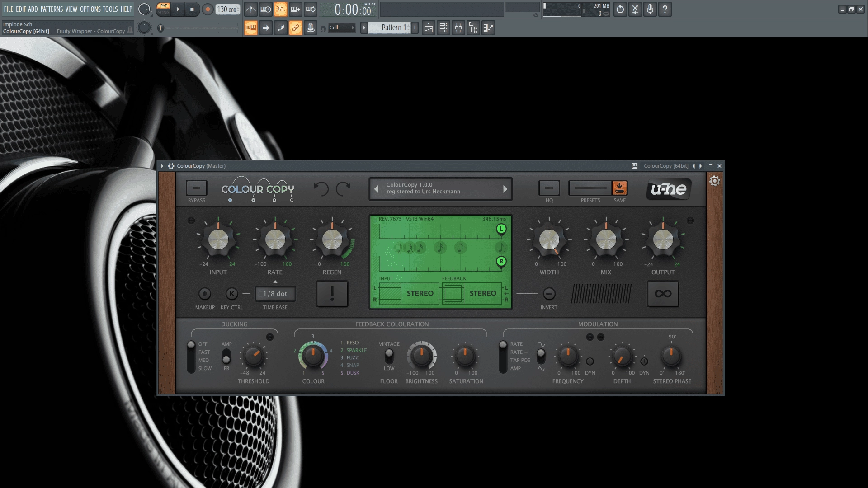Select SPARKLE colouration in the list
This screenshot has width=868, height=488.
click(354, 350)
